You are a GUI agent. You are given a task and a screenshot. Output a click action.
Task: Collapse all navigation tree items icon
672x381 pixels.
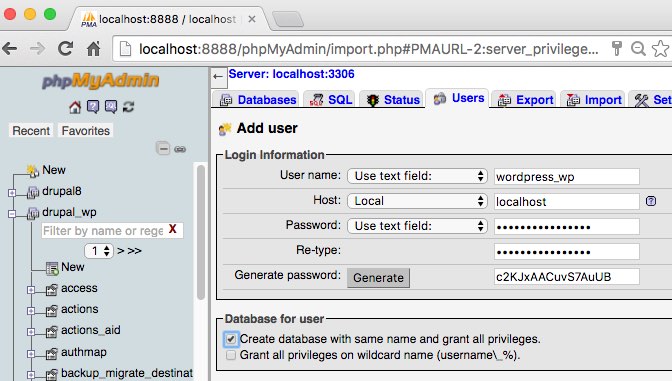[163, 149]
